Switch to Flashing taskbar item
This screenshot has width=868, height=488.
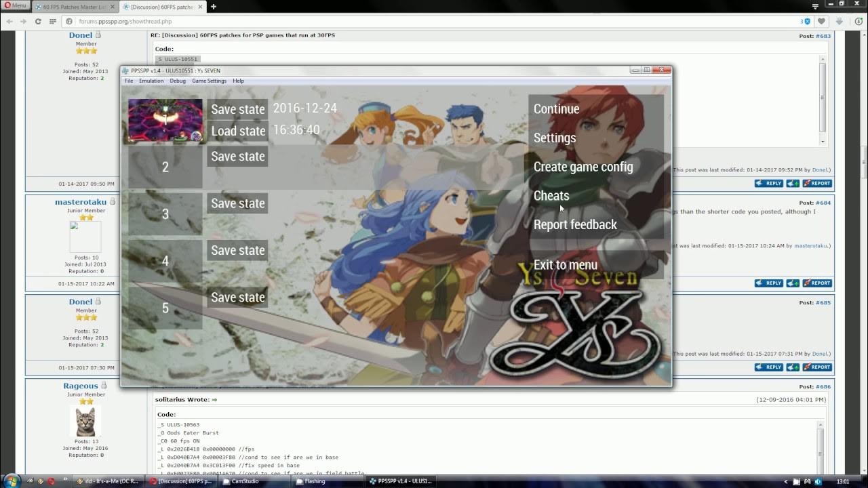(x=328, y=481)
